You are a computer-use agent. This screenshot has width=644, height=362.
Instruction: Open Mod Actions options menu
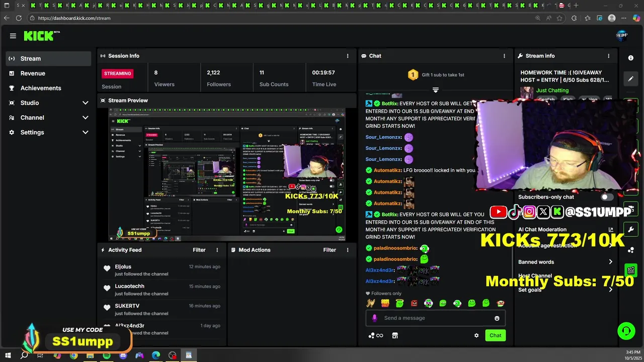(348, 250)
